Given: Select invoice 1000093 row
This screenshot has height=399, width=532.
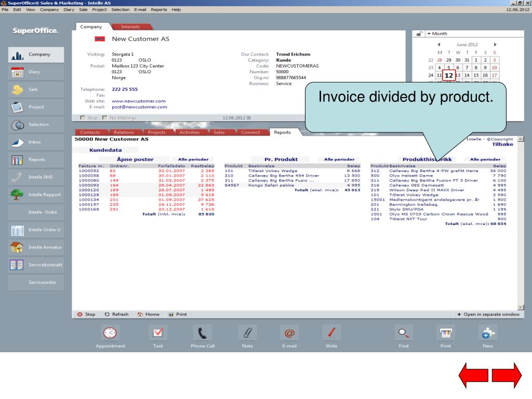Looking at the screenshot, I should tap(146, 185).
